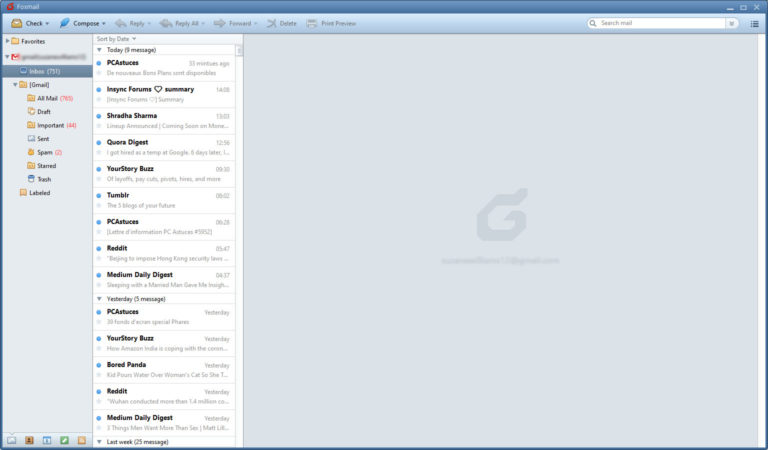Click the Spam folder icon
The width and height of the screenshot is (768, 450).
(31, 152)
